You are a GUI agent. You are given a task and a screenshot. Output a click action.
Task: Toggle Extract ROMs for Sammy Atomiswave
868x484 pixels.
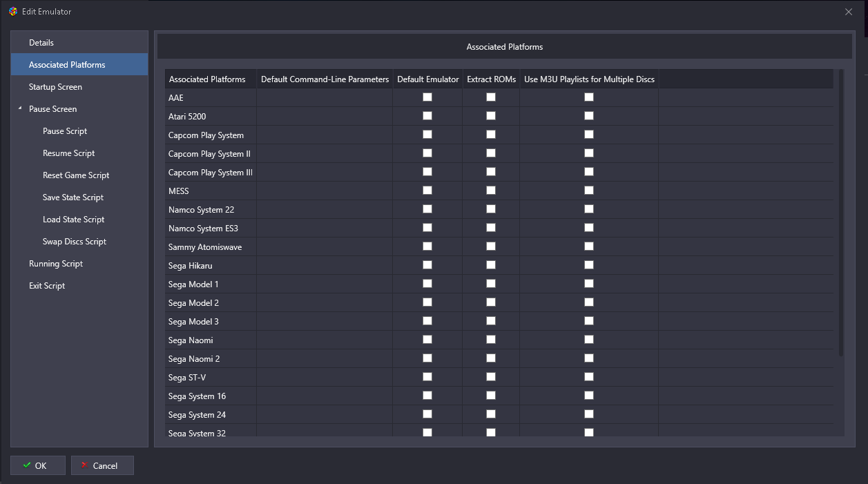(491, 246)
